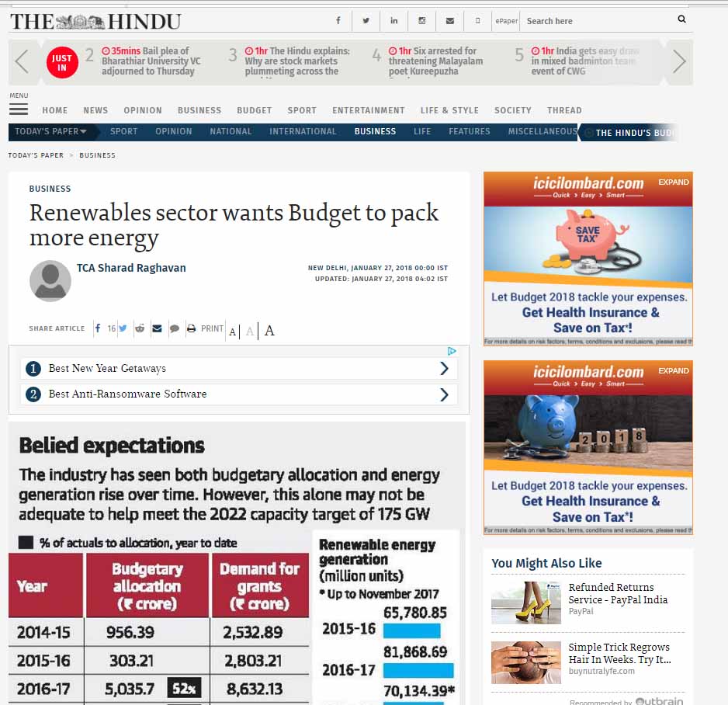The width and height of the screenshot is (728, 705).
Task: Click the Outbrain recommendation logo
Action: [x=659, y=701]
